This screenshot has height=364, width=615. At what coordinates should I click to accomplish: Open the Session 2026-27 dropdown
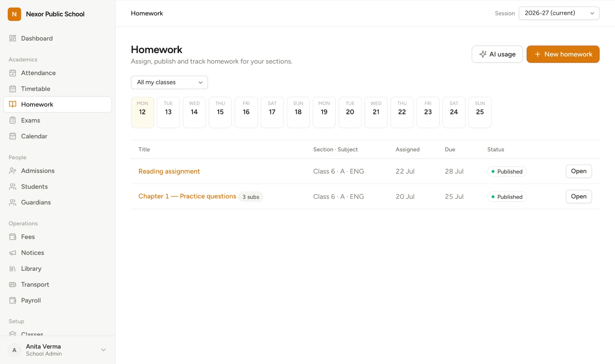559,13
